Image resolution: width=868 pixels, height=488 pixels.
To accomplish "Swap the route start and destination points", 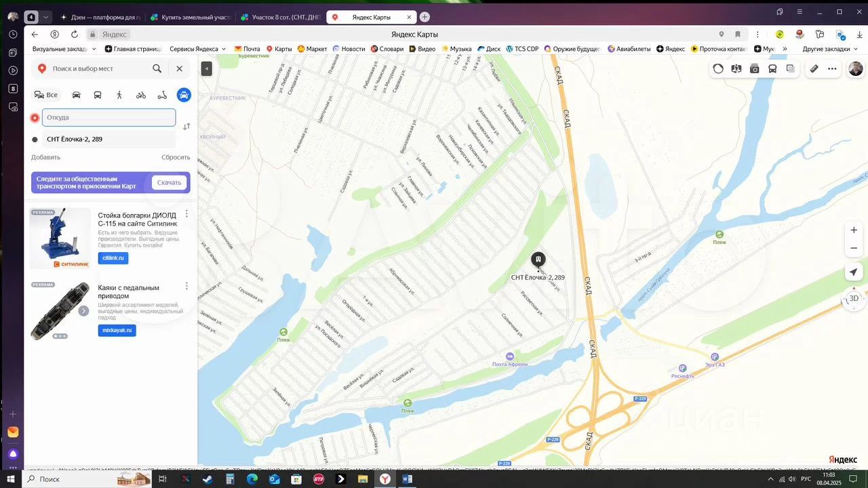I will click(x=186, y=127).
